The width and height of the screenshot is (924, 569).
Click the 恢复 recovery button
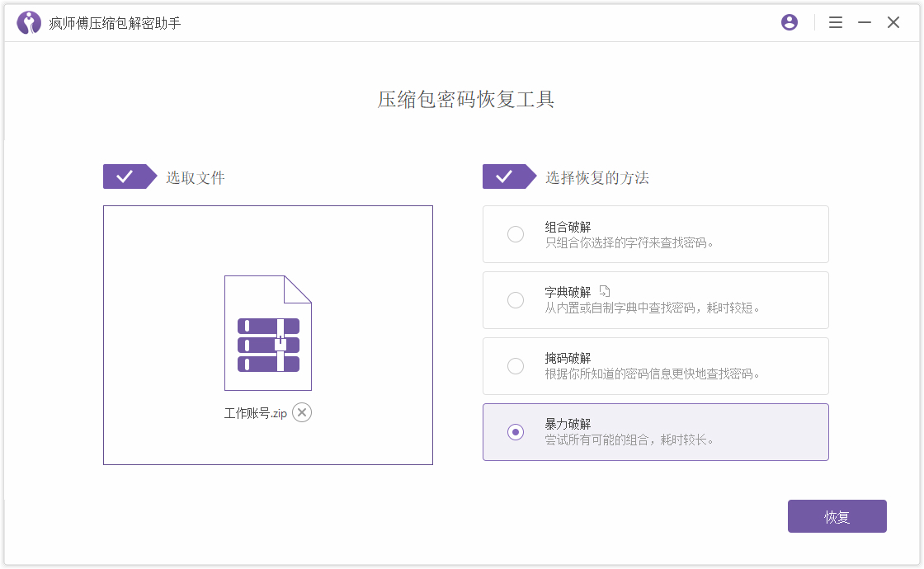[837, 515]
